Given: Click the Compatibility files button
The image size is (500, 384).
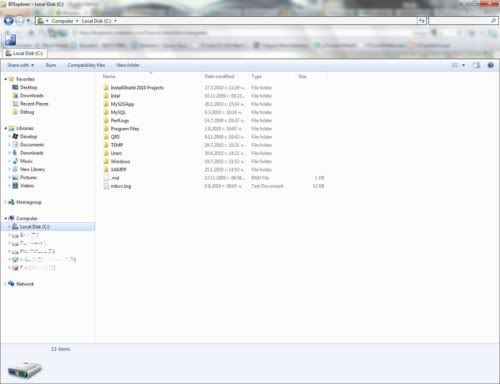Looking at the screenshot, I should (x=86, y=65).
